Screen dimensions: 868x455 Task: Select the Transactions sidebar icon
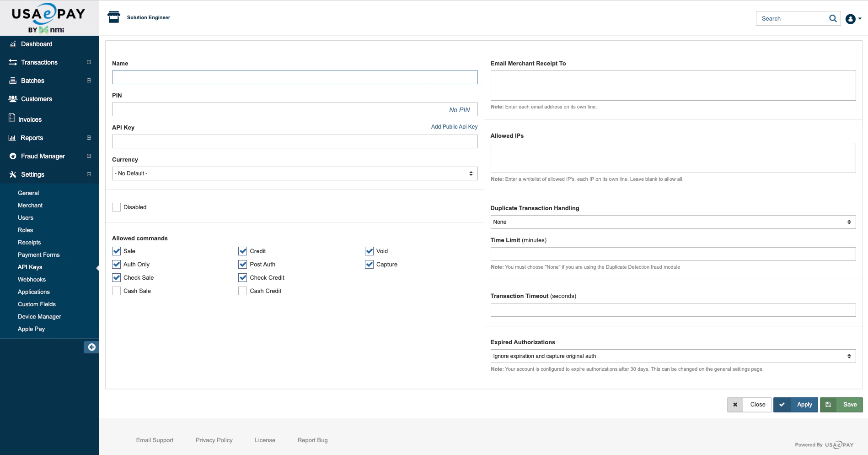pos(12,62)
